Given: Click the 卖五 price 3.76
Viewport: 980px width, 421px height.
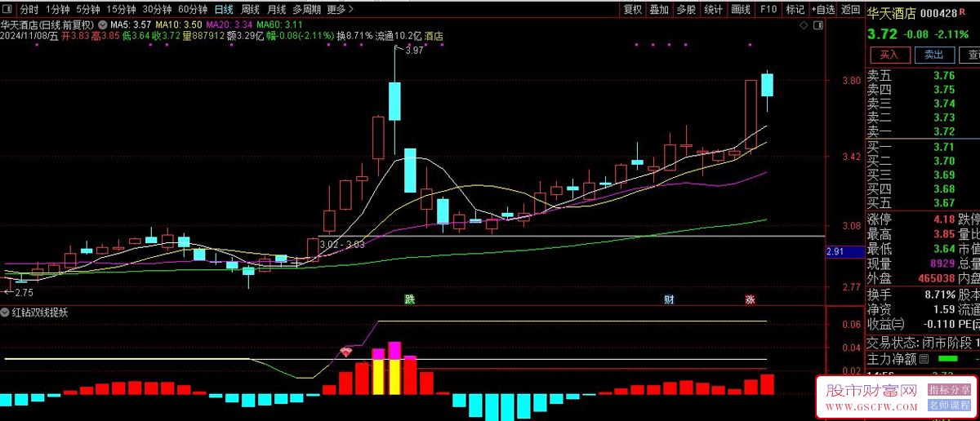Looking at the screenshot, I should 944,76.
